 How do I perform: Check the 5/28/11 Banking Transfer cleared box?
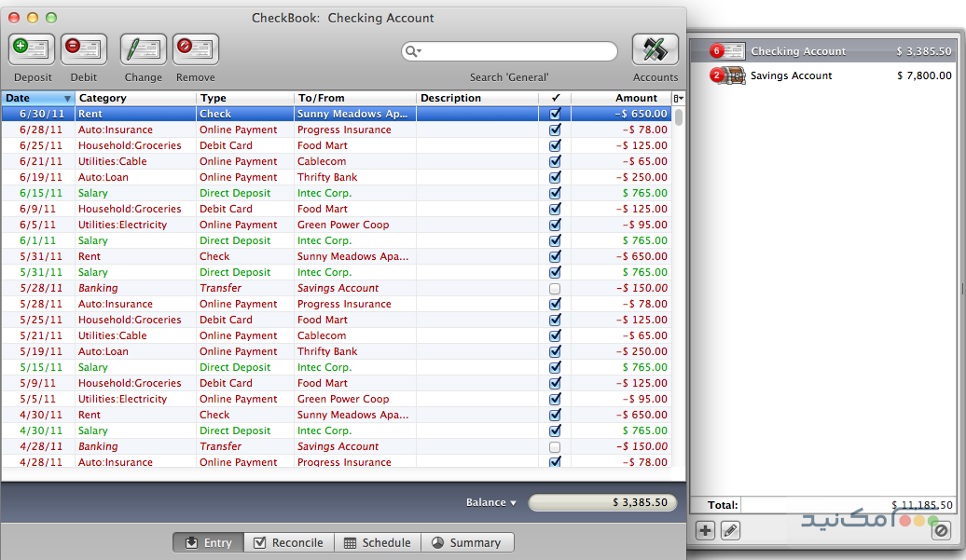(556, 289)
